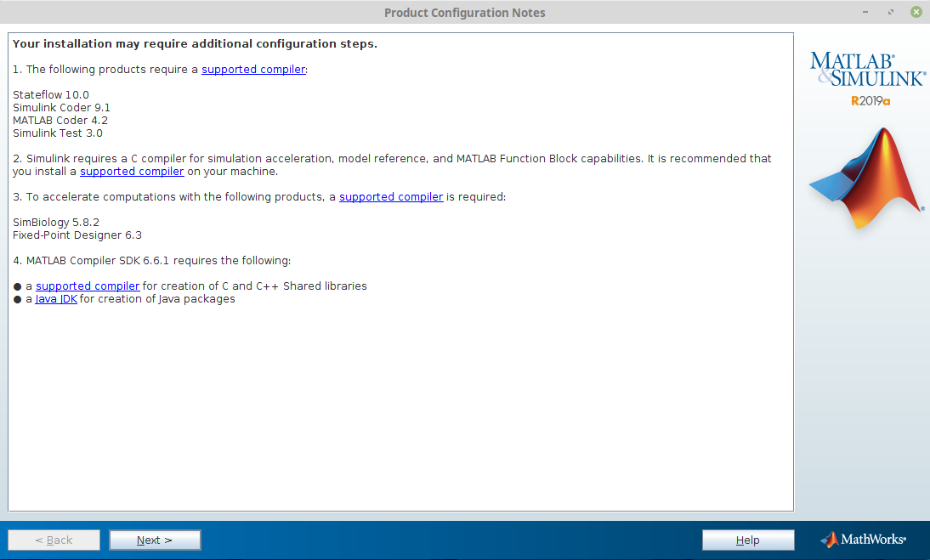
Task: Minimize the installer window
Action: tap(867, 12)
